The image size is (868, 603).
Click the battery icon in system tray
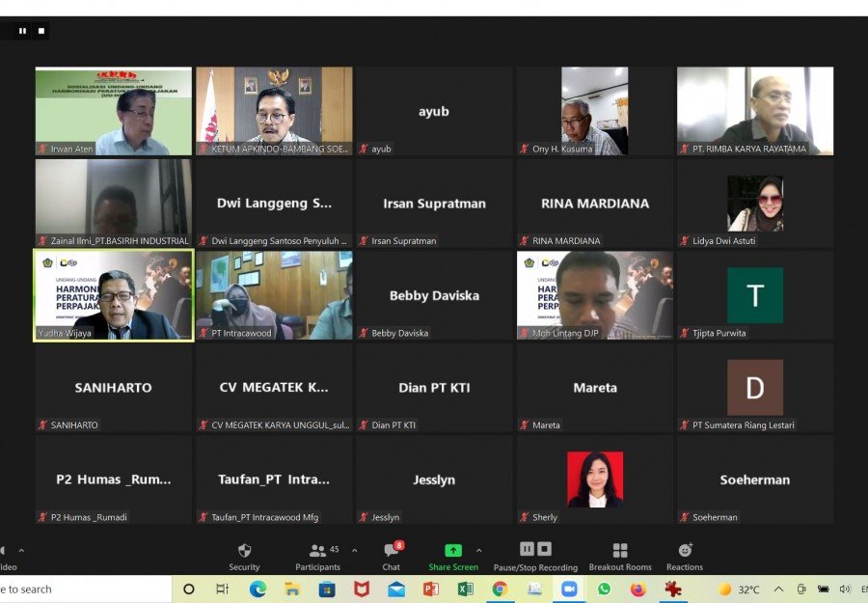click(x=824, y=589)
